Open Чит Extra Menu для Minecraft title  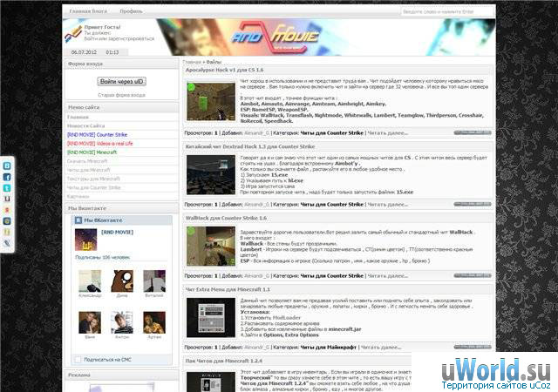(228, 289)
